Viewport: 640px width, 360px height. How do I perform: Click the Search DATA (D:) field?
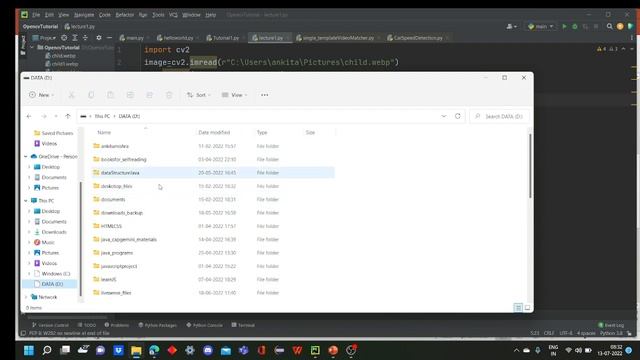click(500, 116)
